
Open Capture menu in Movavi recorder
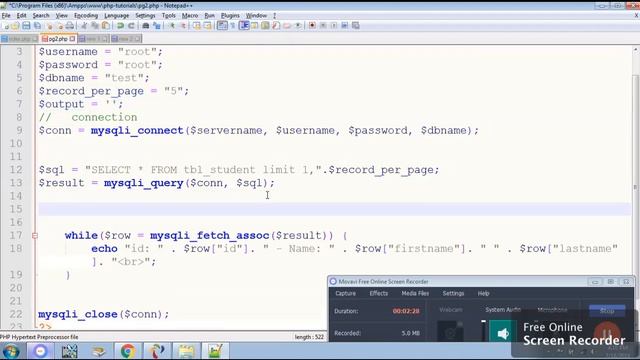tap(345, 293)
